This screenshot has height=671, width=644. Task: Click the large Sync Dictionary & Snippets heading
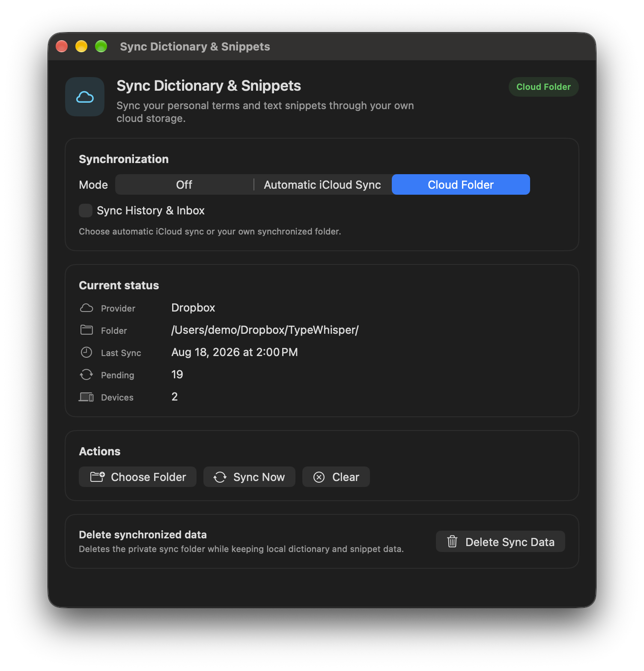point(209,86)
